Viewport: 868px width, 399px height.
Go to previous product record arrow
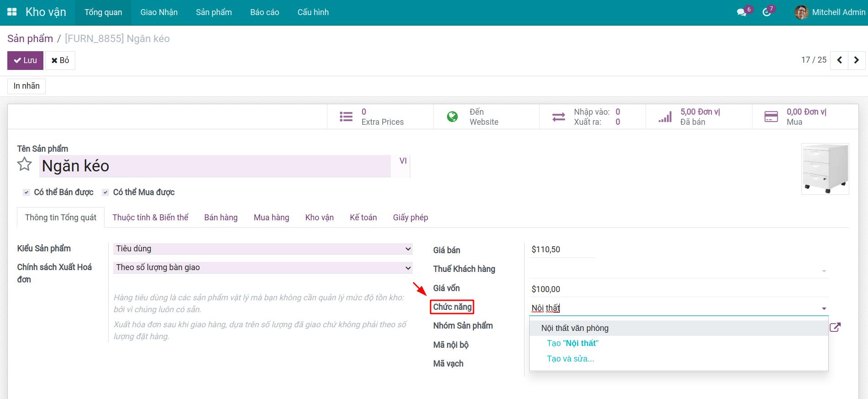coord(839,60)
